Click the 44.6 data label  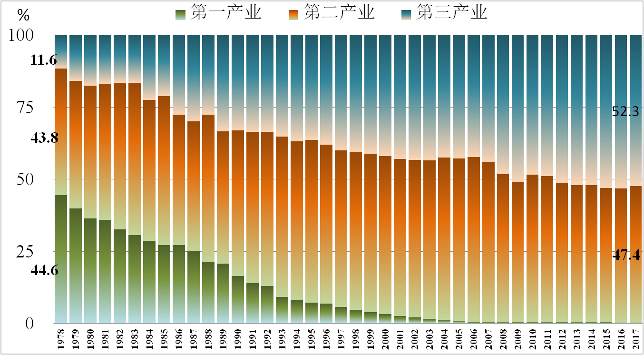click(44, 270)
